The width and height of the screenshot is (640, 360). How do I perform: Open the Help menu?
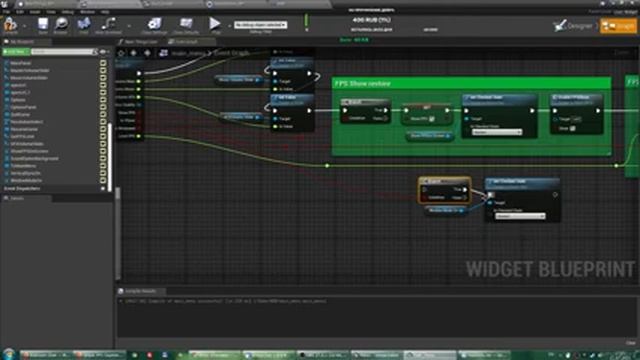click(105, 12)
